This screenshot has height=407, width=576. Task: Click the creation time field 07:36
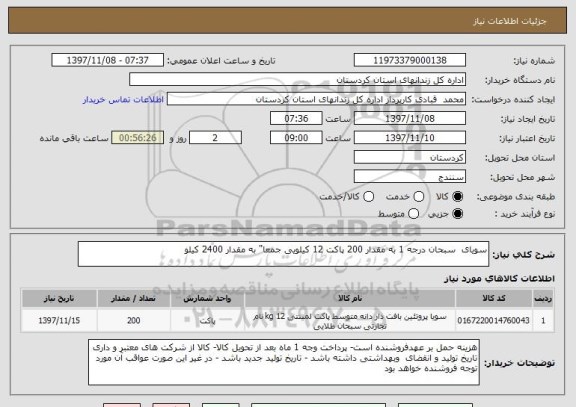pyautogui.click(x=296, y=119)
